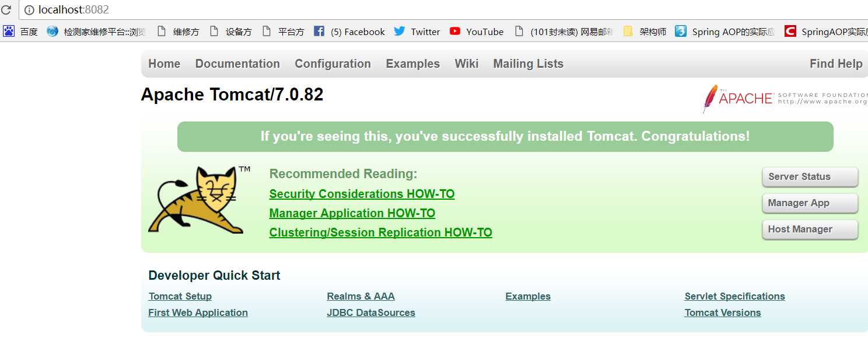Open Wiki in the nav bar
Image resolution: width=868 pixels, height=344 pixels.
[467, 64]
